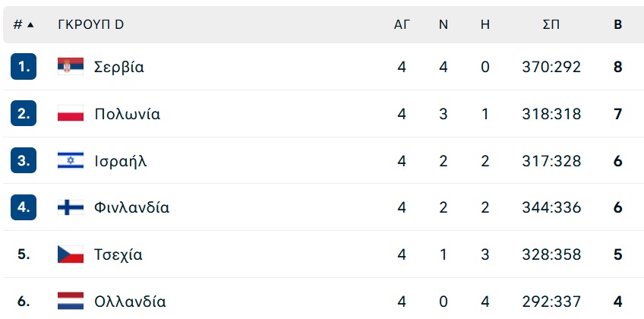
Task: Sort table by the # column arrow
Action: 30,25
